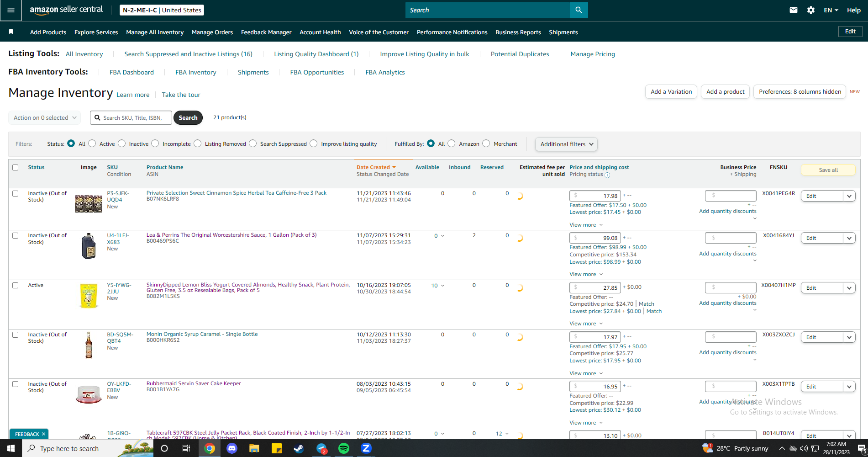
Task: Click the search magnifier button in header
Action: [x=579, y=10]
